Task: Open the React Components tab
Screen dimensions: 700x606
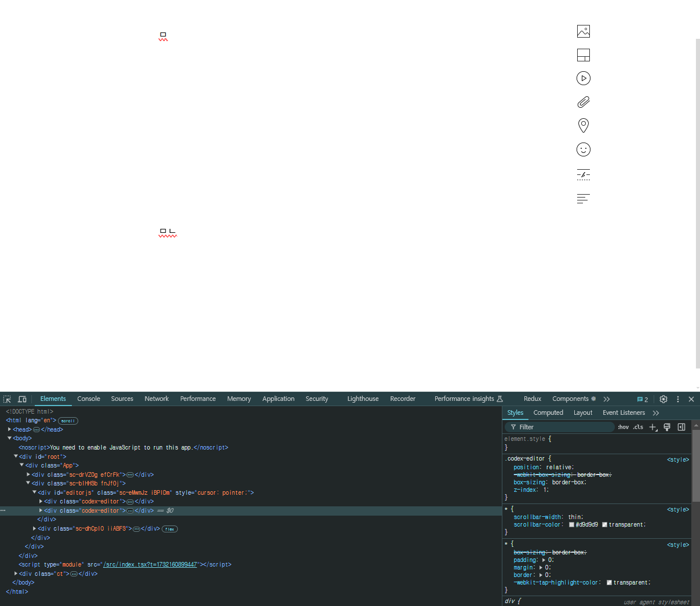Action: click(574, 399)
